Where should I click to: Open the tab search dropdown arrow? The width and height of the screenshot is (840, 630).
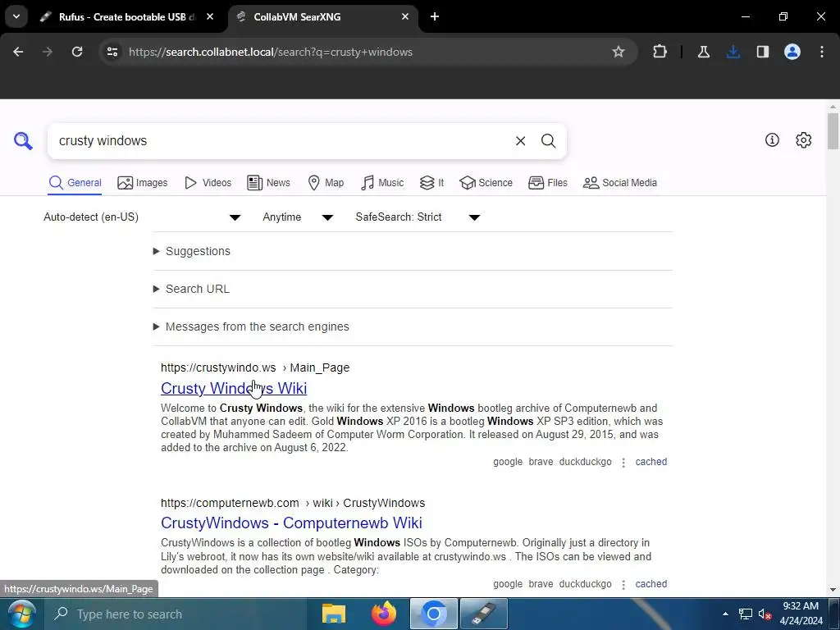(16, 16)
